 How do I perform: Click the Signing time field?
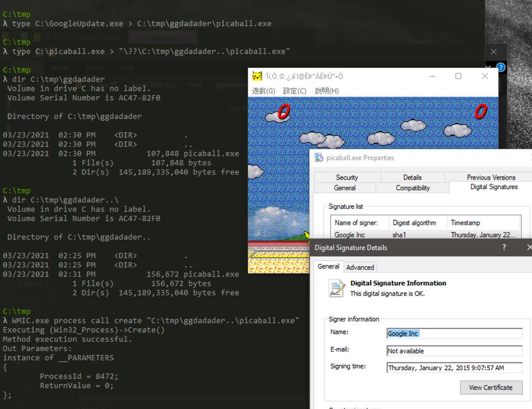click(454, 368)
